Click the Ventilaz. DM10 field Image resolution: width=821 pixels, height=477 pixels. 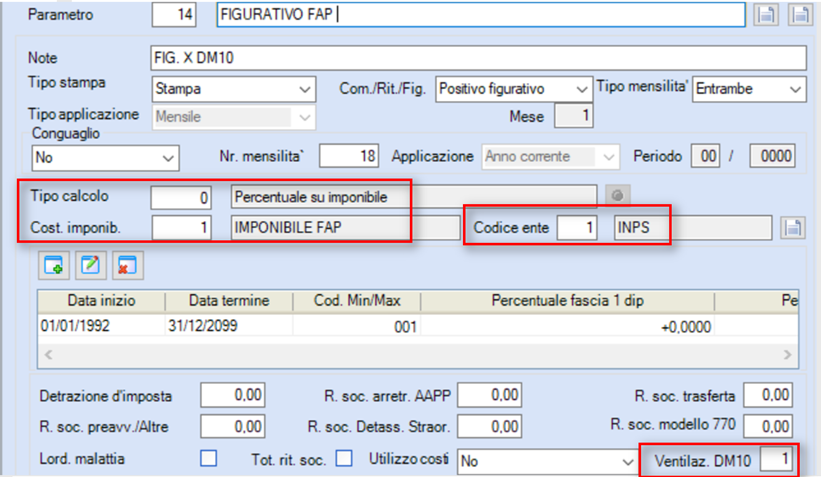point(776,459)
